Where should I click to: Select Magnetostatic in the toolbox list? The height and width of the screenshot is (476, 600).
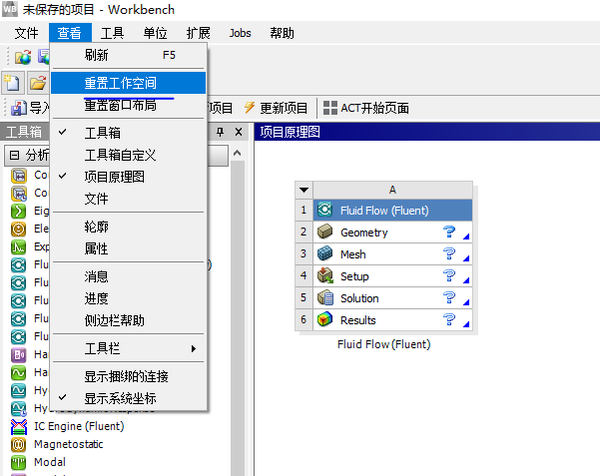click(68, 444)
